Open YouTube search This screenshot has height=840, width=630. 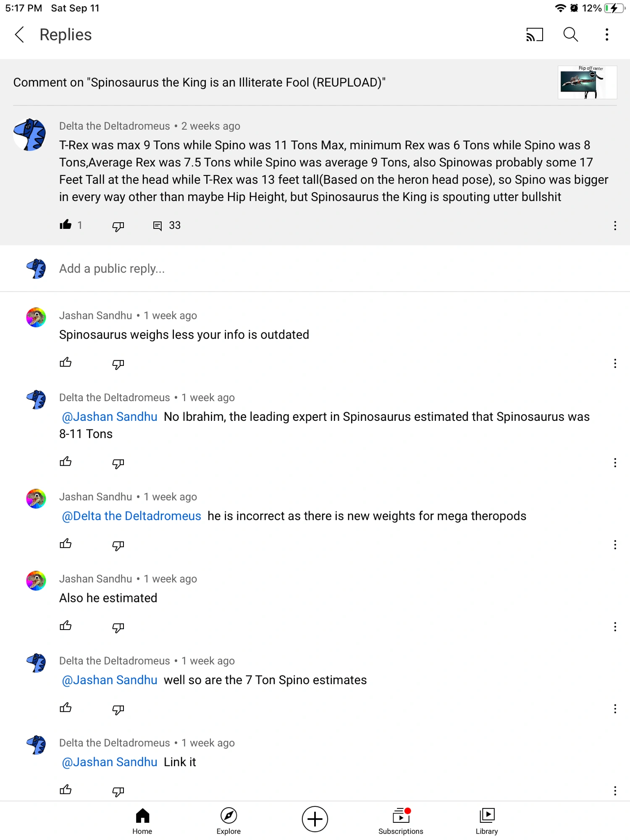coord(570,35)
